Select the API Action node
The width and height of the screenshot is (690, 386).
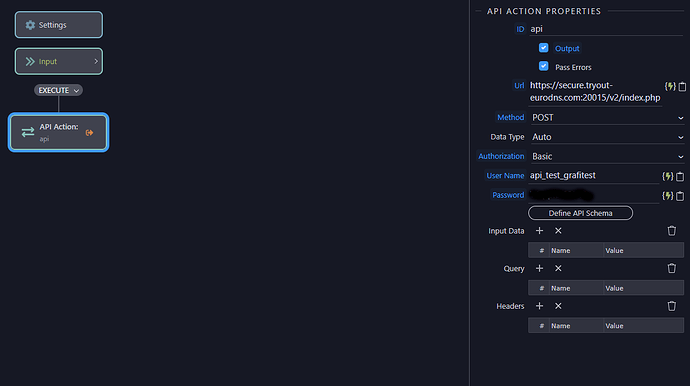pos(59,132)
